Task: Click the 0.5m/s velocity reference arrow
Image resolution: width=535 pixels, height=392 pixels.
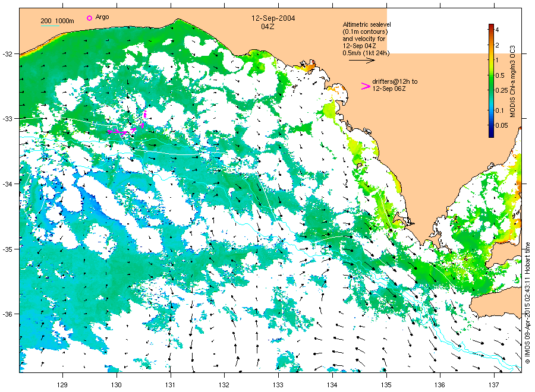Action: pos(361,61)
